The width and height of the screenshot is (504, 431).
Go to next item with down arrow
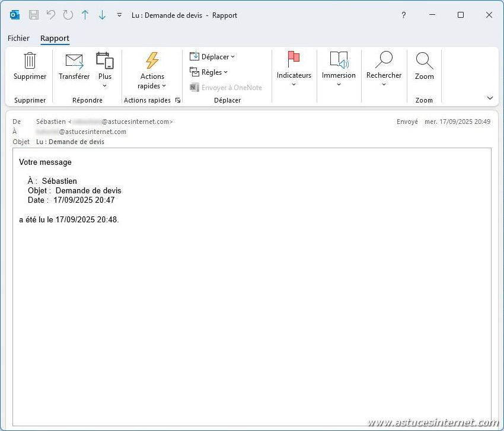coord(102,15)
